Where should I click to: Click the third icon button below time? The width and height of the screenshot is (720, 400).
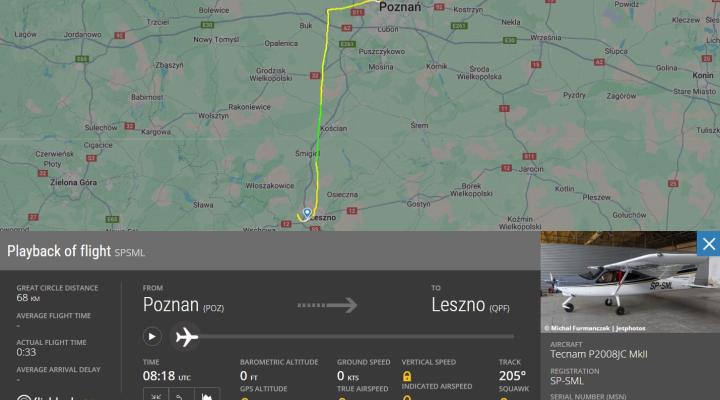(207, 395)
